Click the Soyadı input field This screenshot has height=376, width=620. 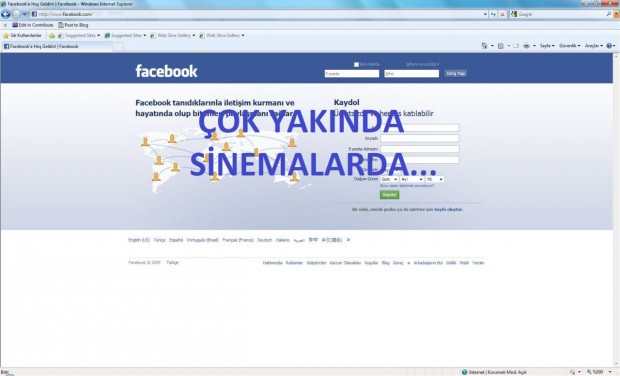(x=420, y=138)
